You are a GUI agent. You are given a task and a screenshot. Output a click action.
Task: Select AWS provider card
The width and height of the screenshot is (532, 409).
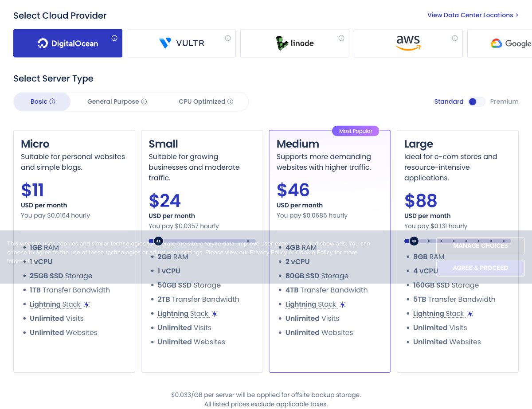click(408, 43)
